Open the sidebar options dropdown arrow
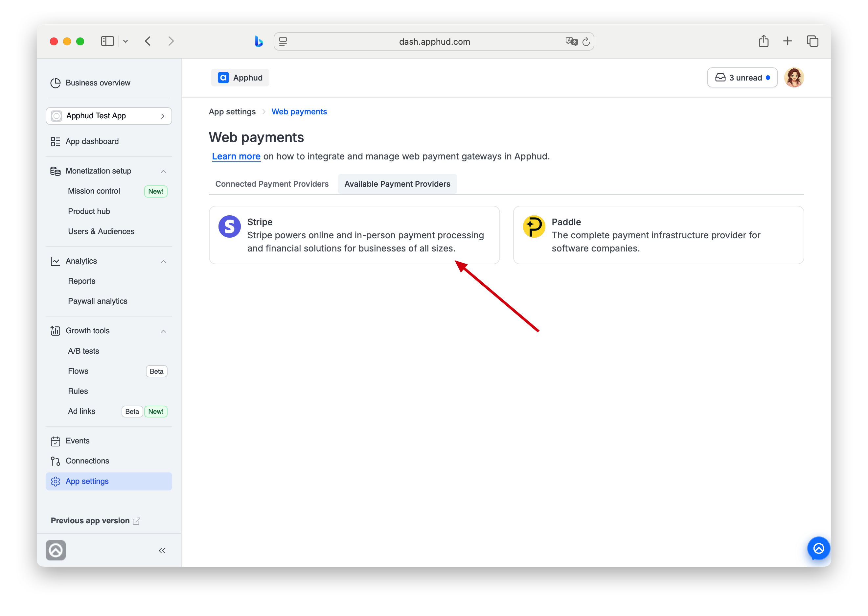 (x=126, y=41)
